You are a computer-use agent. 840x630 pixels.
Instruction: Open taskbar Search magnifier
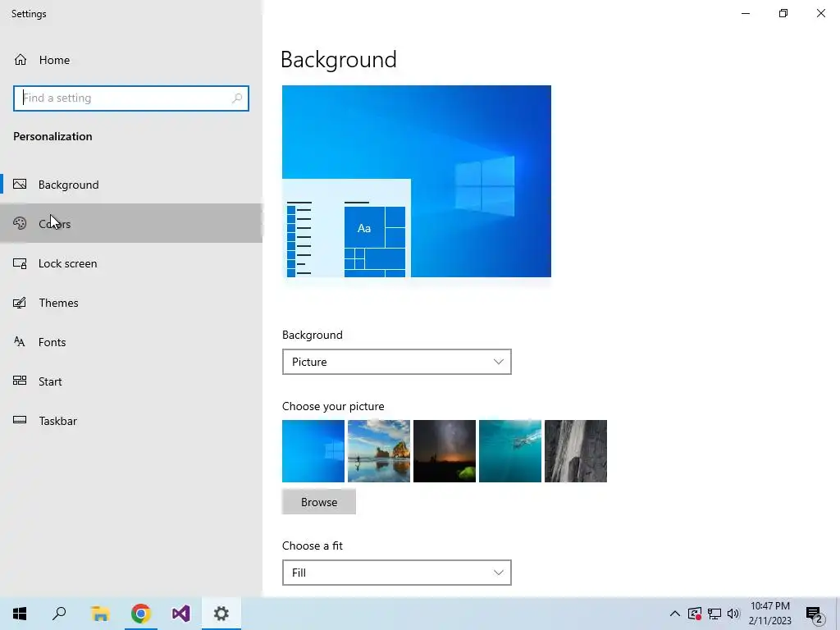tap(59, 614)
